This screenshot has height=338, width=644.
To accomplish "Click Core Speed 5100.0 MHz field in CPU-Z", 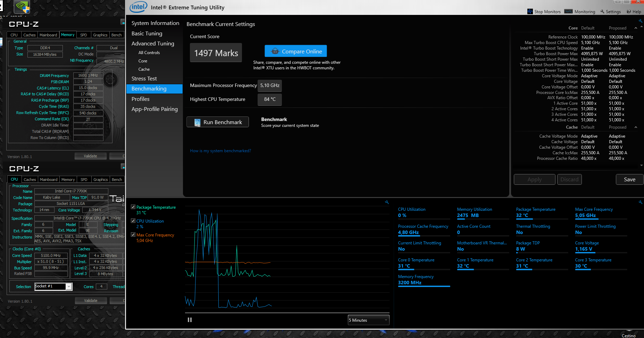I will [51, 256].
